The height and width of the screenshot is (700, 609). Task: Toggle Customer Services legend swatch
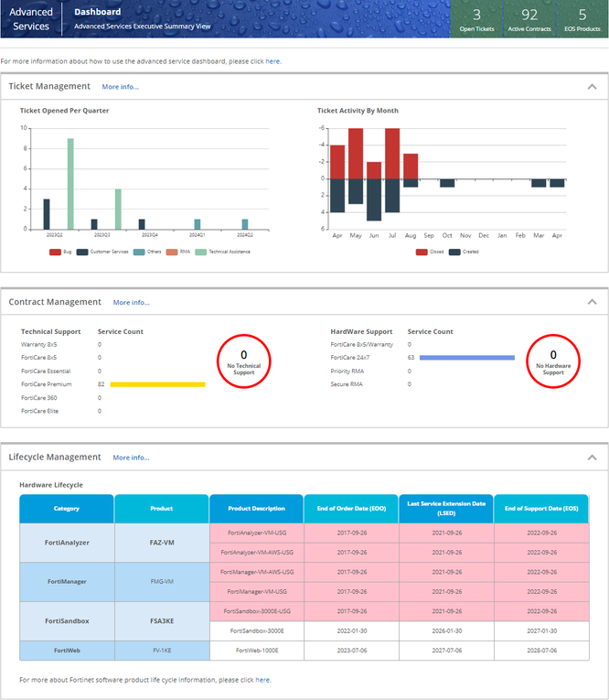pos(82,253)
